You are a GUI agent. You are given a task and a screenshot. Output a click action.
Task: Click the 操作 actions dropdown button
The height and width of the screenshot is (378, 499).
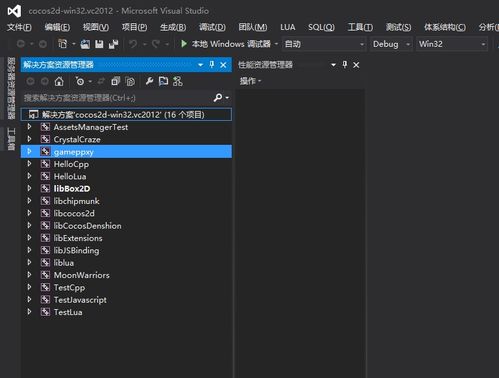(250, 81)
